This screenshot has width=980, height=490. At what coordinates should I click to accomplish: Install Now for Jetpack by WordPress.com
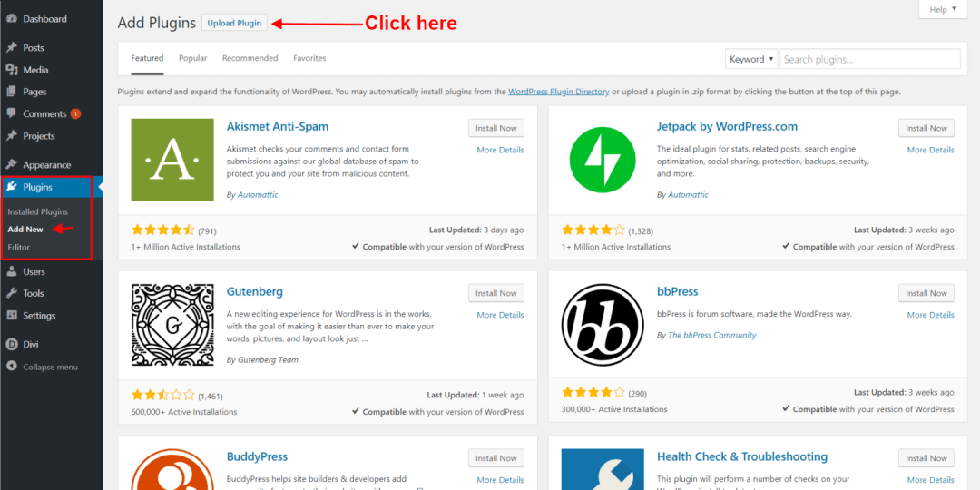tap(926, 128)
